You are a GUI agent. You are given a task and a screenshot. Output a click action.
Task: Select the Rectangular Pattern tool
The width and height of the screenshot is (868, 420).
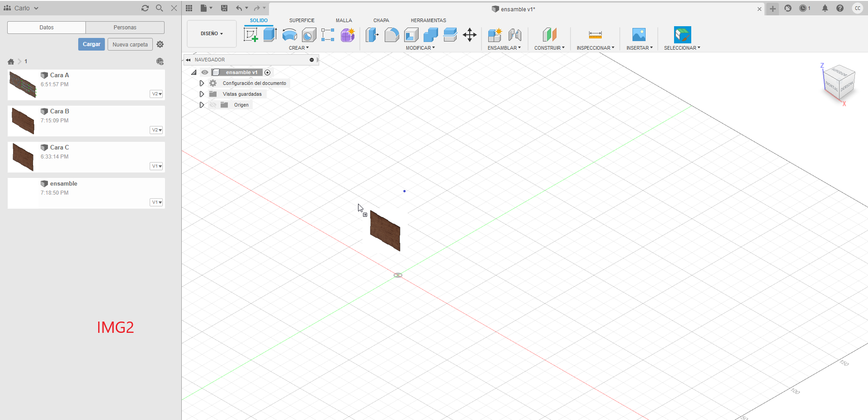point(328,35)
